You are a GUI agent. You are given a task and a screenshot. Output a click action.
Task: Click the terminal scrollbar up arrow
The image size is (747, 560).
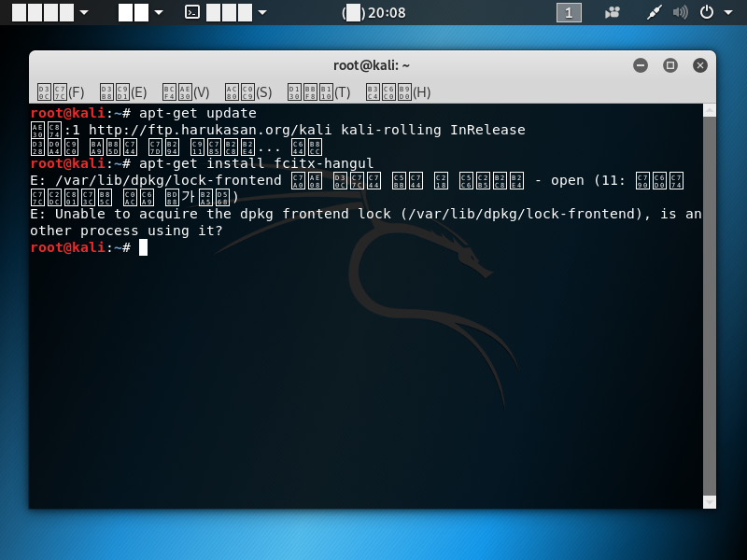[710, 110]
